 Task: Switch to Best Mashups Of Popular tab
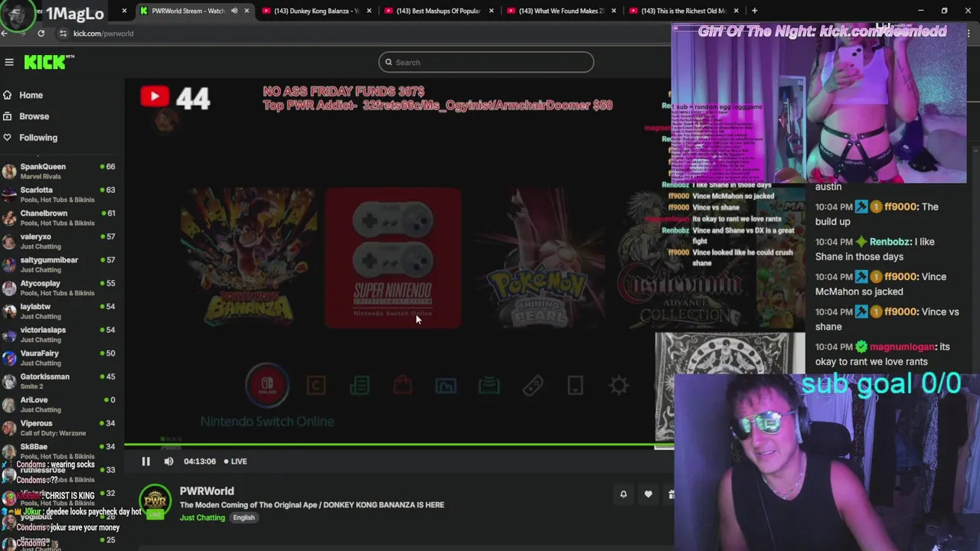pos(438,11)
